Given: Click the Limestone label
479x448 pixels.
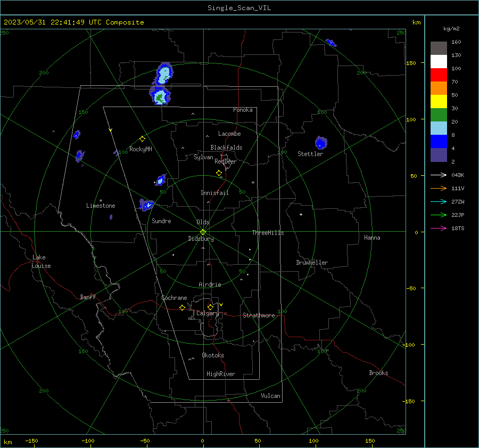Looking at the screenshot, I should tap(101, 206).
